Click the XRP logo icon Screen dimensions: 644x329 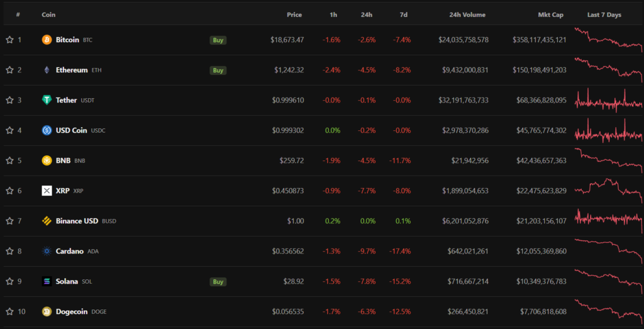pyautogui.click(x=47, y=191)
